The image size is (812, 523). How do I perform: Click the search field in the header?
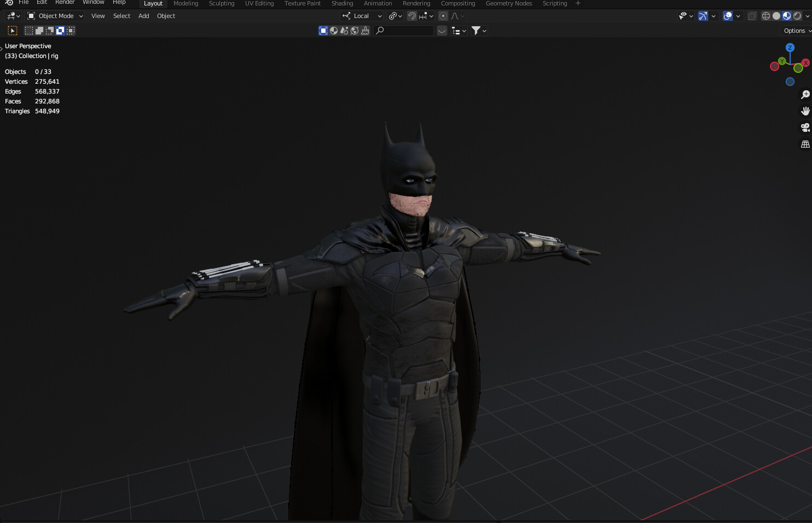point(403,30)
